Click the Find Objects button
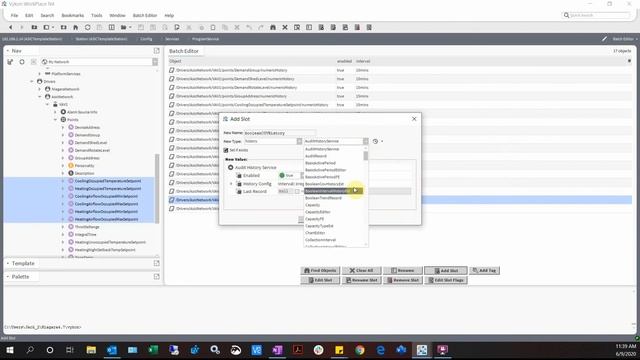 pyautogui.click(x=320, y=270)
